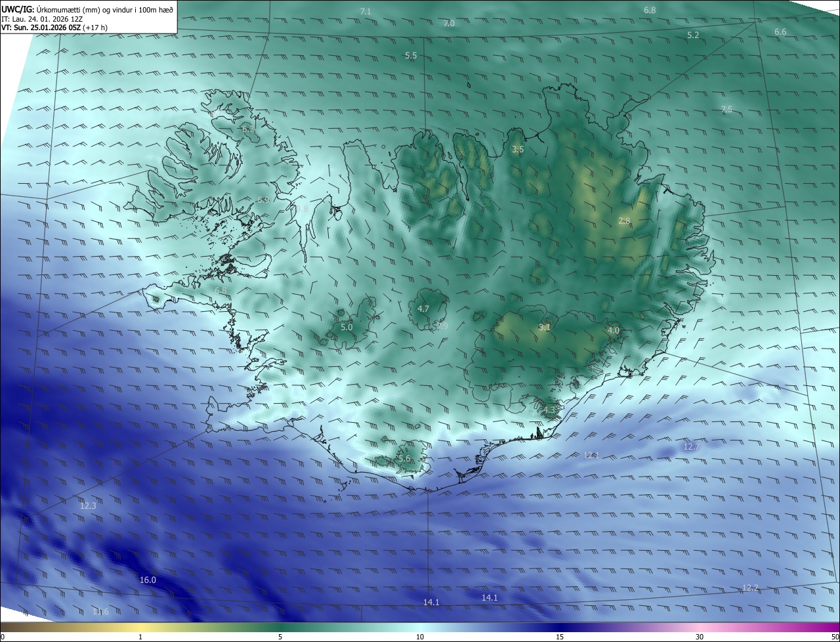Click the 5.0 value label
Image resolution: width=840 pixels, height=642 pixels.
pyautogui.click(x=346, y=327)
